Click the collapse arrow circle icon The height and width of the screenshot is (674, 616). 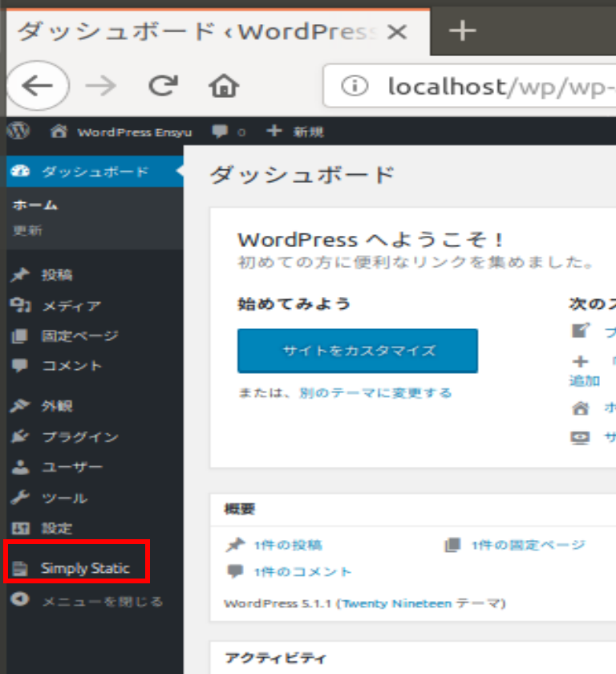(x=20, y=599)
